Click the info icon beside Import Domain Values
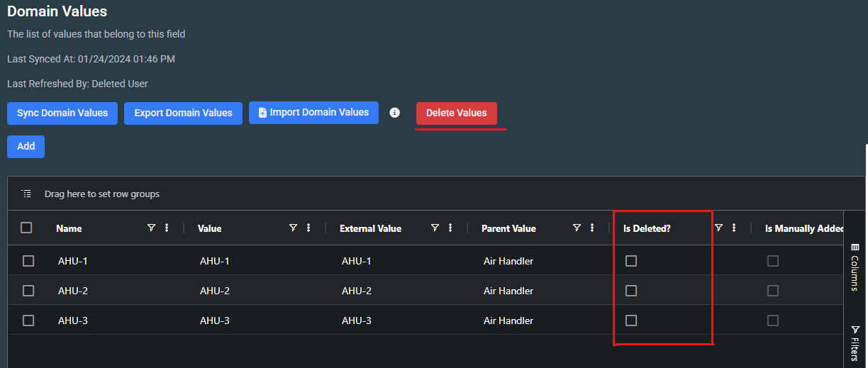The height and width of the screenshot is (368, 868). pyautogui.click(x=395, y=113)
